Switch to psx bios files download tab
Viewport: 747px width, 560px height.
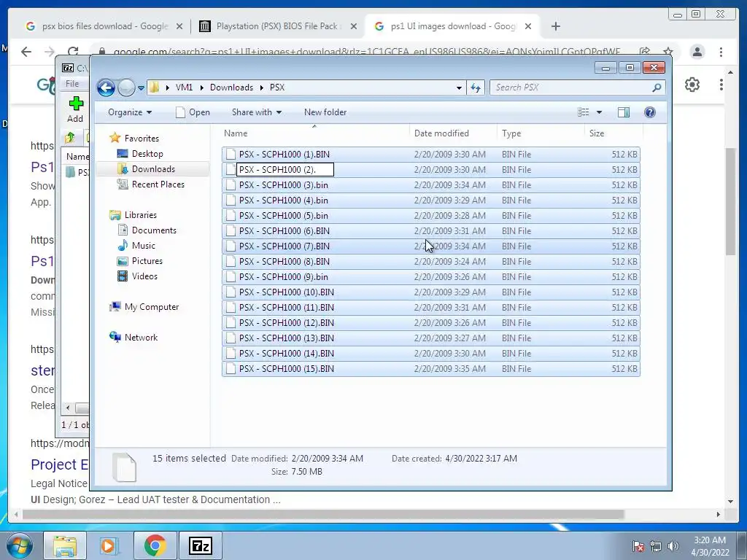105,26
